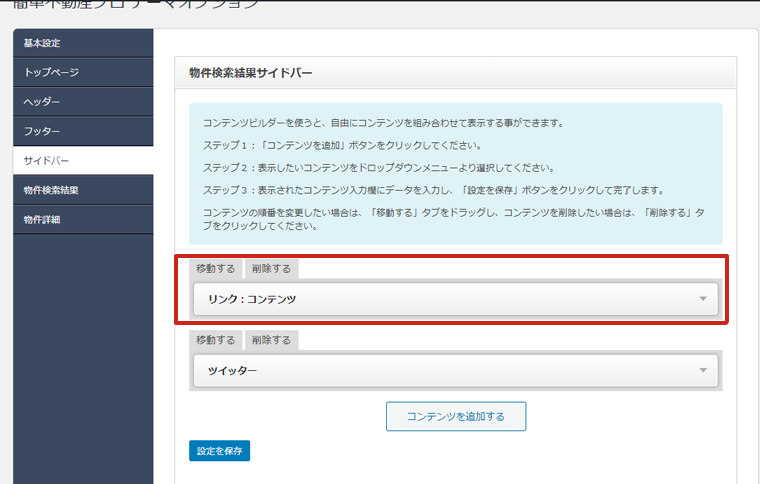Screen dimensions: 760x484
Task: Click the blue 設定を保存 button
Action: [x=219, y=451]
